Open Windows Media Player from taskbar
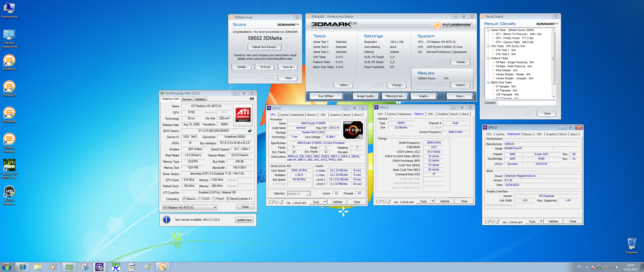 pyautogui.click(x=53, y=267)
